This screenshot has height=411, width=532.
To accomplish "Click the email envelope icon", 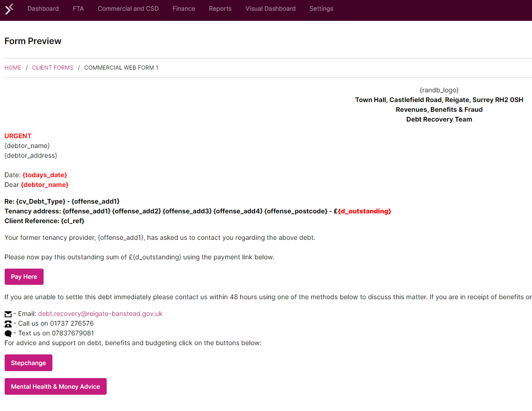I will point(7,313).
